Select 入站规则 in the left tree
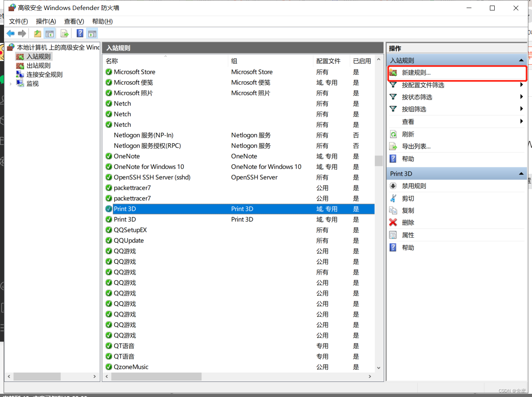 coord(39,57)
